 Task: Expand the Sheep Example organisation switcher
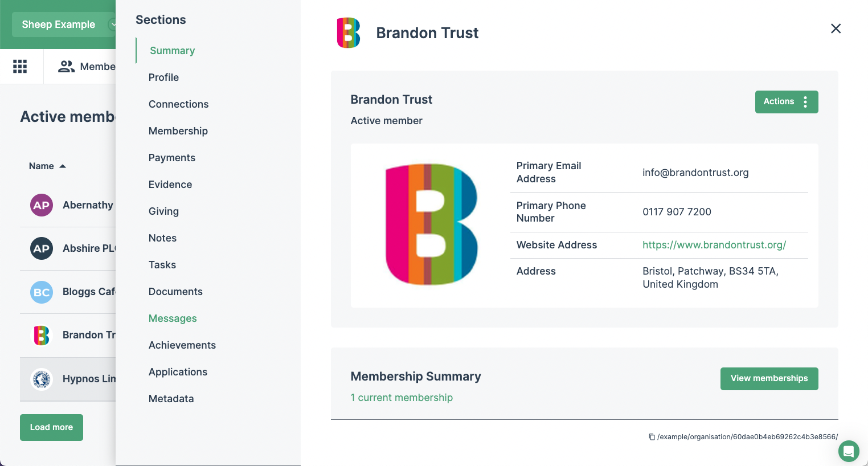[x=112, y=24]
